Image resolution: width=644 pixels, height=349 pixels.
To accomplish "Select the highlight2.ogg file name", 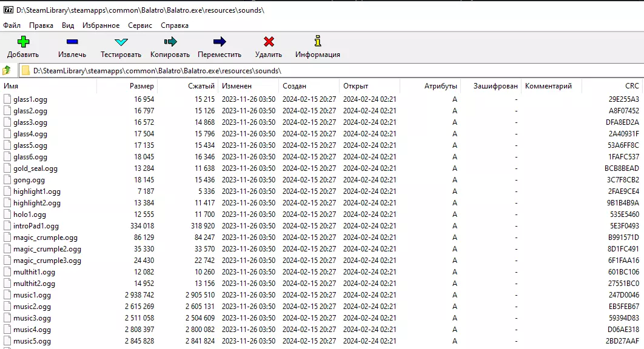I will pos(36,203).
